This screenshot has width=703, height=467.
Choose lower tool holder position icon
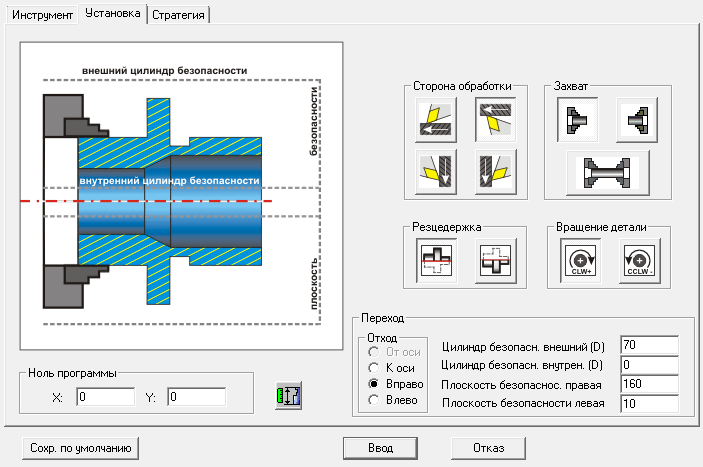[495, 261]
